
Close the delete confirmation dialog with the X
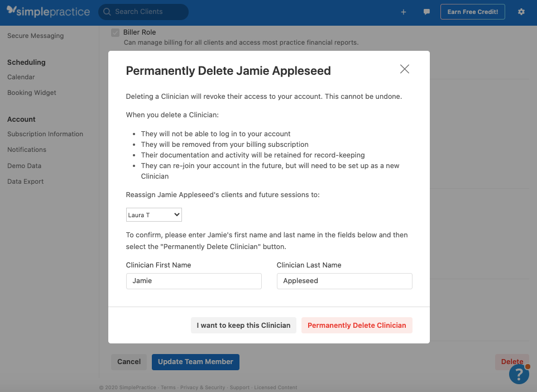[x=404, y=69]
